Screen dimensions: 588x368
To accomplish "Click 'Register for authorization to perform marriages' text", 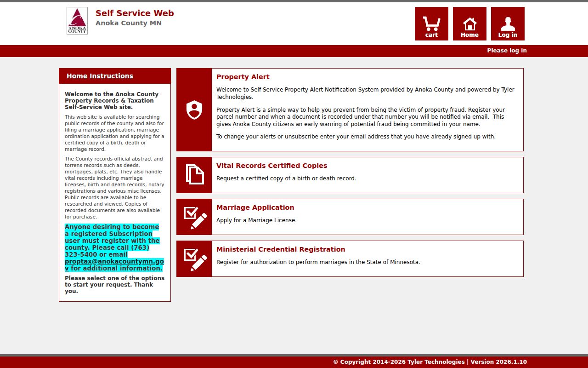I will pos(318,262).
